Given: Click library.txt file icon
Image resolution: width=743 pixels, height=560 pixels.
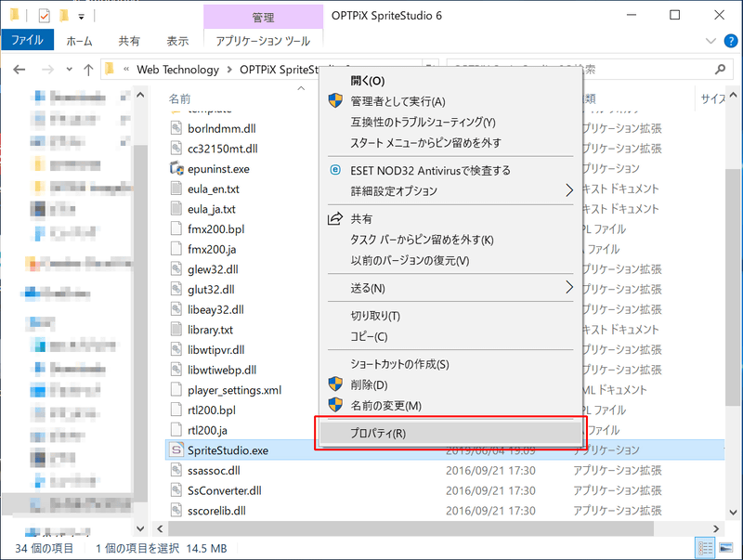Looking at the screenshot, I should click(x=176, y=330).
